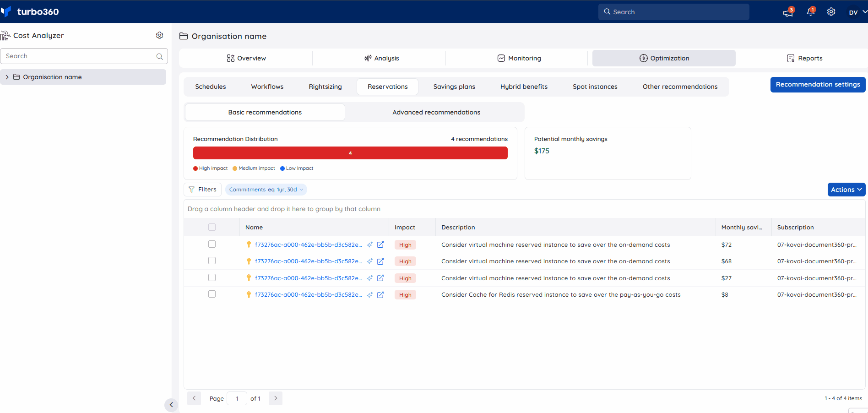Click the folder icon beside Organisation name heading
The image size is (868, 413).
pyautogui.click(x=184, y=36)
